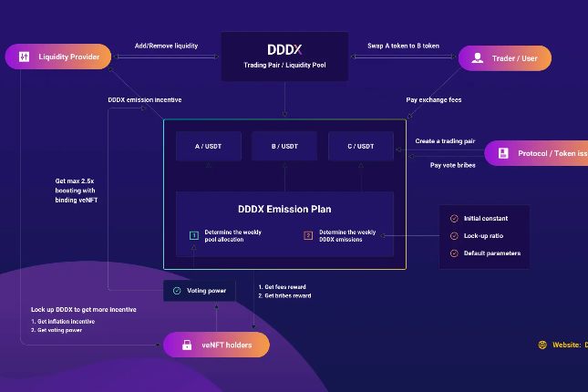The height and width of the screenshot is (392, 588).
Task: Click the numbered 1 square icon
Action: (x=194, y=235)
